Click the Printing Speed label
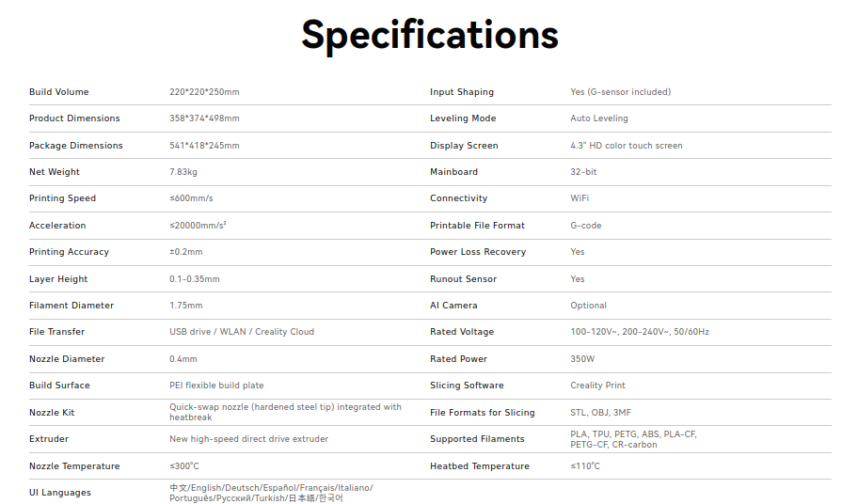The height and width of the screenshot is (504, 842). tap(62, 198)
